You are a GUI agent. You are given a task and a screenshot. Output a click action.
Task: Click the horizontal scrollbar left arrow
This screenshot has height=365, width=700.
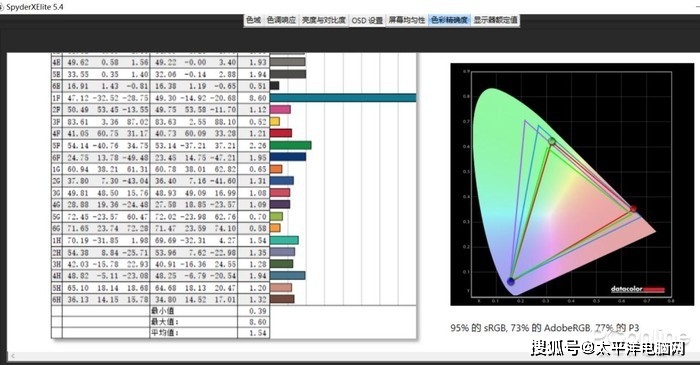point(12,356)
